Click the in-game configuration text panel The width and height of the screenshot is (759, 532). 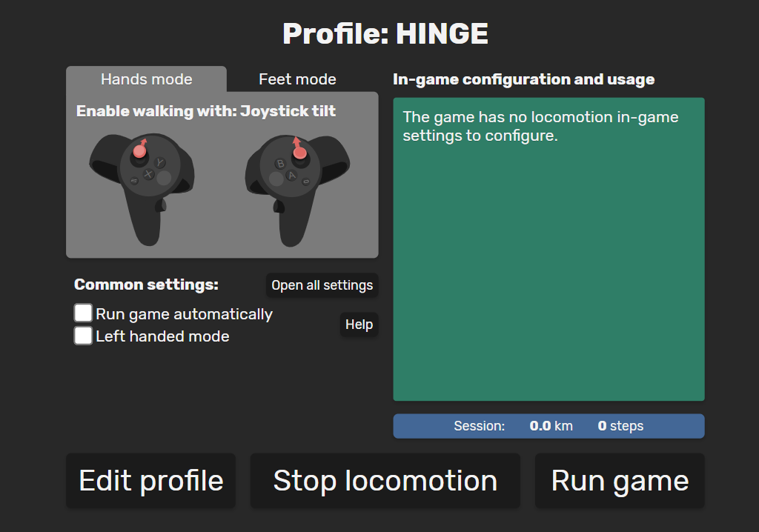(x=549, y=249)
